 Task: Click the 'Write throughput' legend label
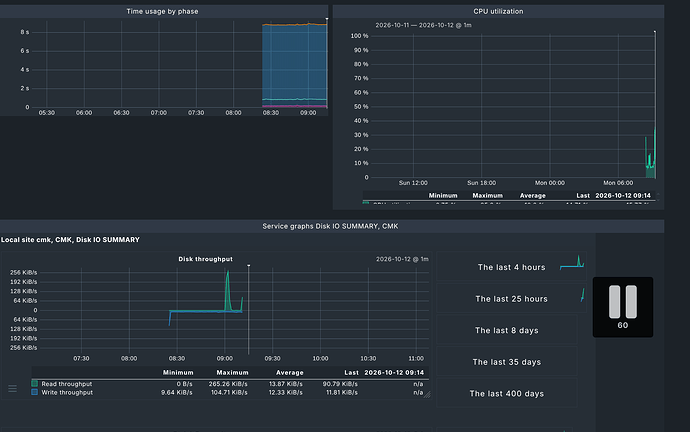(67, 392)
